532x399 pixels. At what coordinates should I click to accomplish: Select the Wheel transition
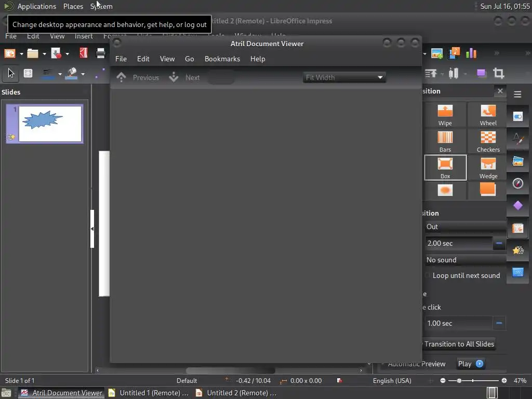click(488, 115)
